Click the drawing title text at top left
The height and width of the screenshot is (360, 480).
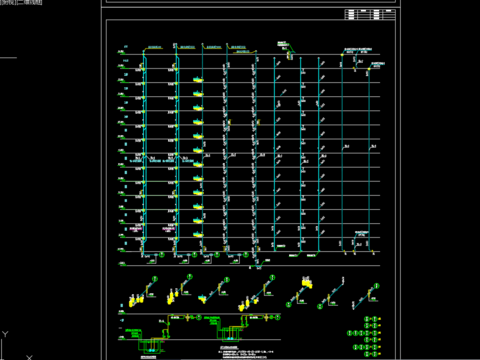click(21, 2)
